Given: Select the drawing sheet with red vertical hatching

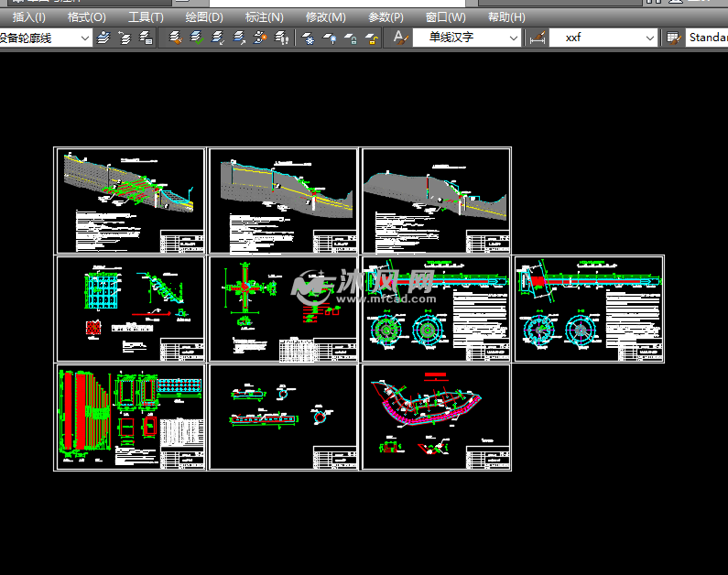Looking at the screenshot, I should [130, 417].
